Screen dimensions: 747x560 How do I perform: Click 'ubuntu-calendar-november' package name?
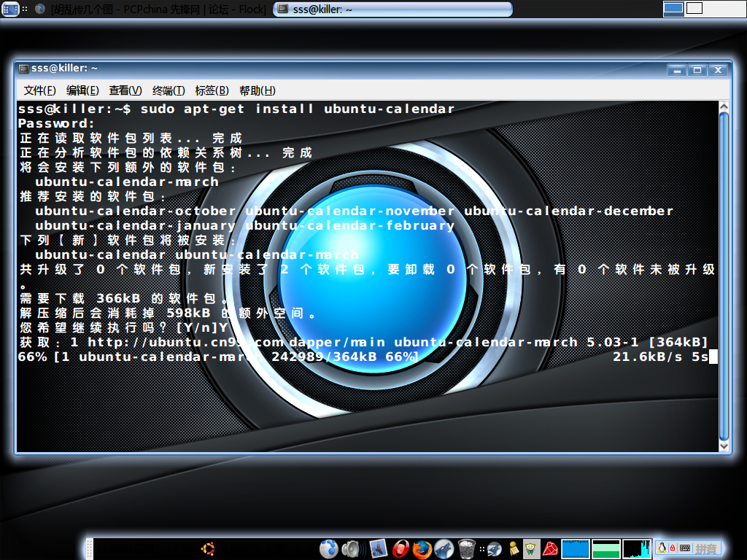click(350, 211)
